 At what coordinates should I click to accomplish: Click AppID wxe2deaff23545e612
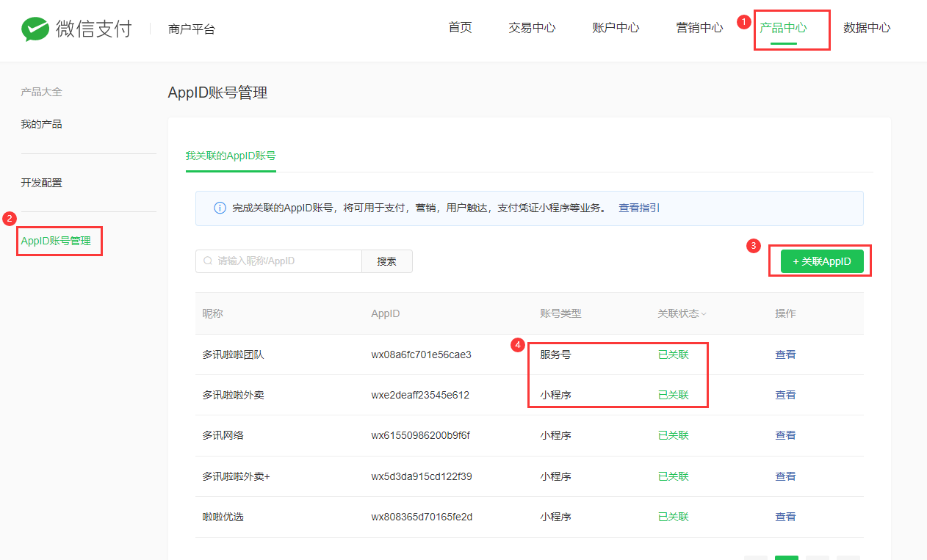[420, 395]
